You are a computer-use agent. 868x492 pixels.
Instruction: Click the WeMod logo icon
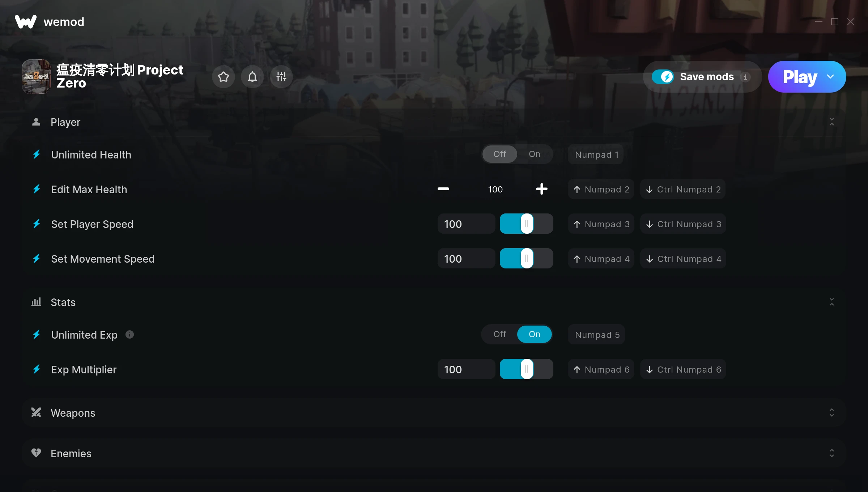[26, 22]
